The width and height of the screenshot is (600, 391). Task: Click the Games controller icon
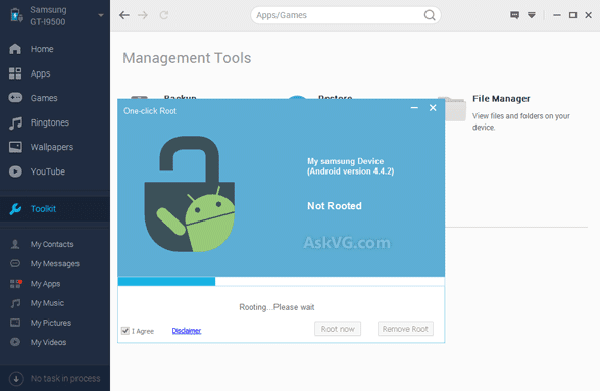tap(15, 98)
